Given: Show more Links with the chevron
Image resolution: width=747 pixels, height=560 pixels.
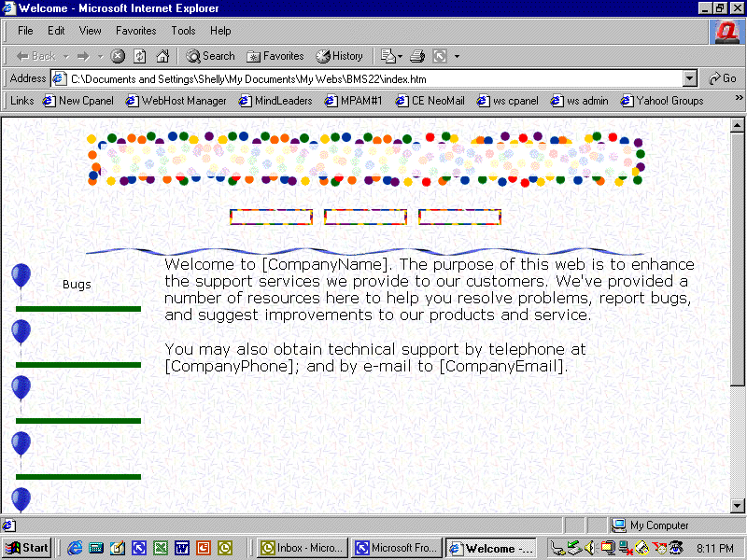Looking at the screenshot, I should (x=739, y=98).
